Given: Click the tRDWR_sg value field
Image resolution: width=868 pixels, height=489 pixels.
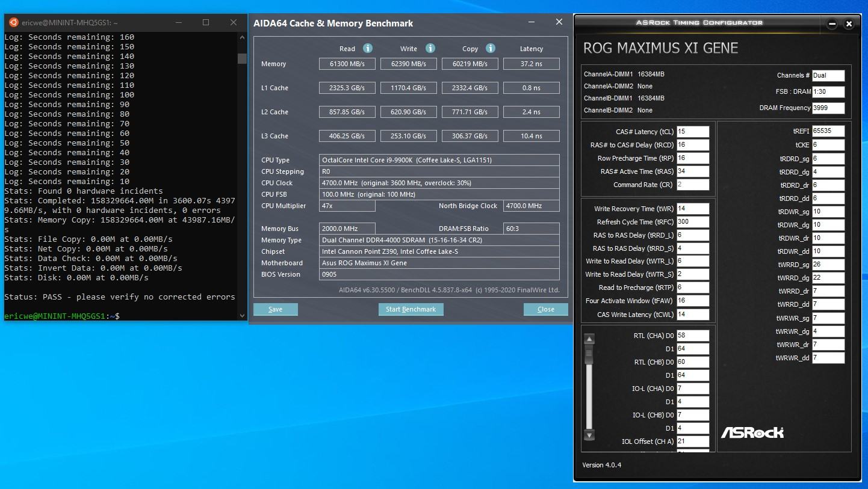Looking at the screenshot, I should tap(828, 212).
